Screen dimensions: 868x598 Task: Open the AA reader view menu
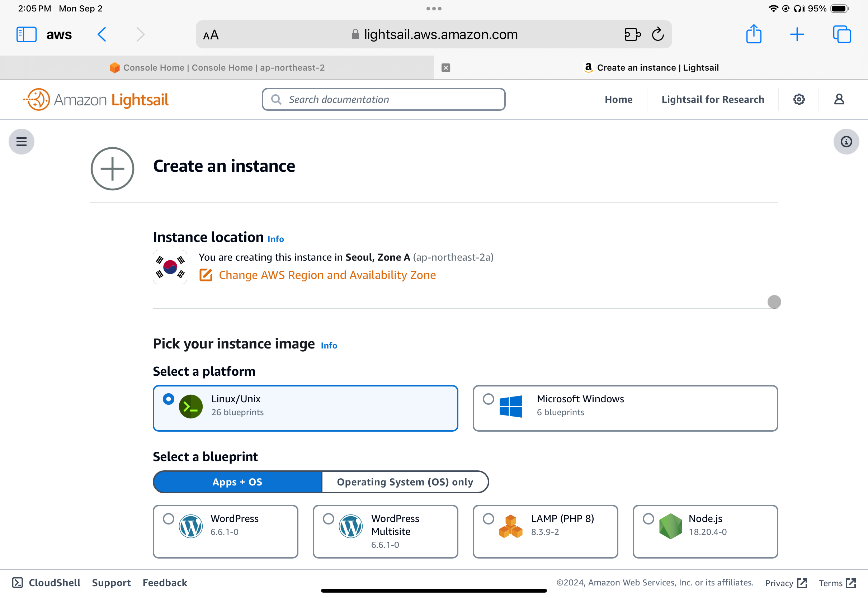pyautogui.click(x=211, y=35)
